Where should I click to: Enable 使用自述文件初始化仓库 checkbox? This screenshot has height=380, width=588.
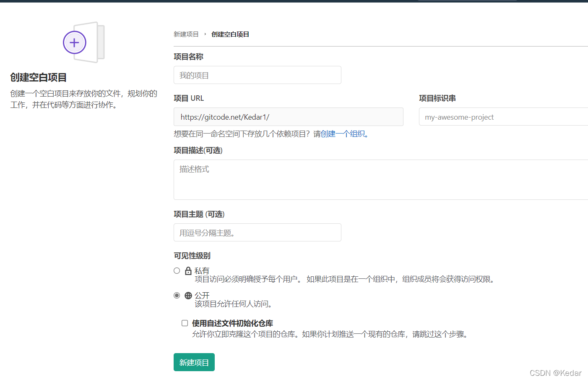[x=185, y=322]
